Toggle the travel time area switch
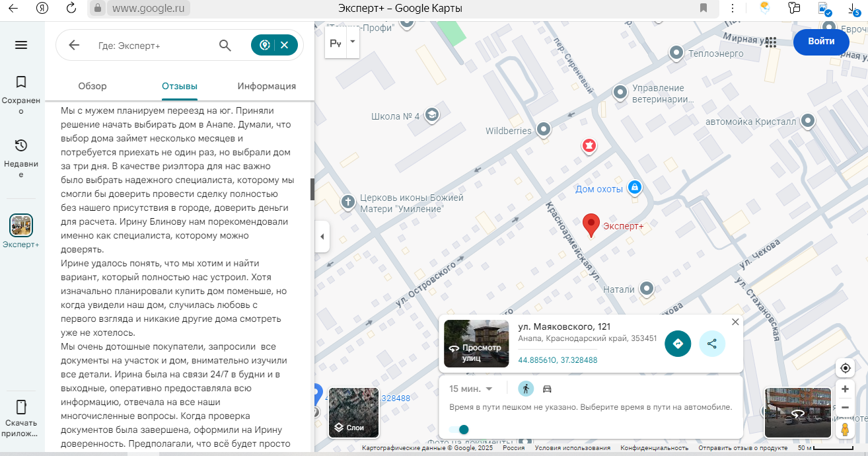Screen dimensions: 868x456 click(x=459, y=430)
